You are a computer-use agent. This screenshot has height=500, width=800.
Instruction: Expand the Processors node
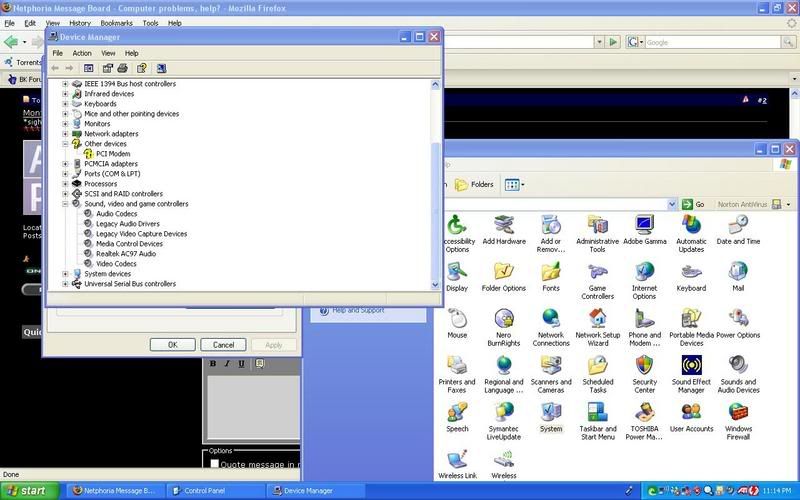click(x=65, y=184)
